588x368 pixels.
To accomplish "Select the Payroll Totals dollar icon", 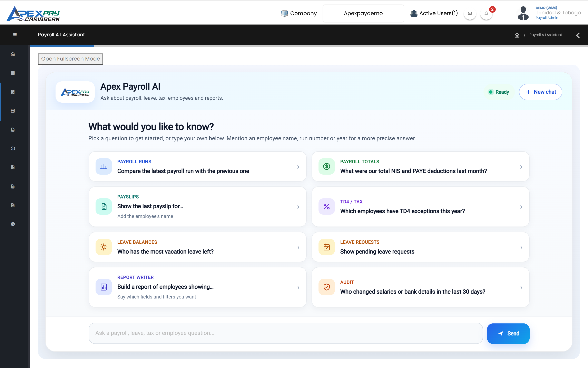I will point(326,166).
